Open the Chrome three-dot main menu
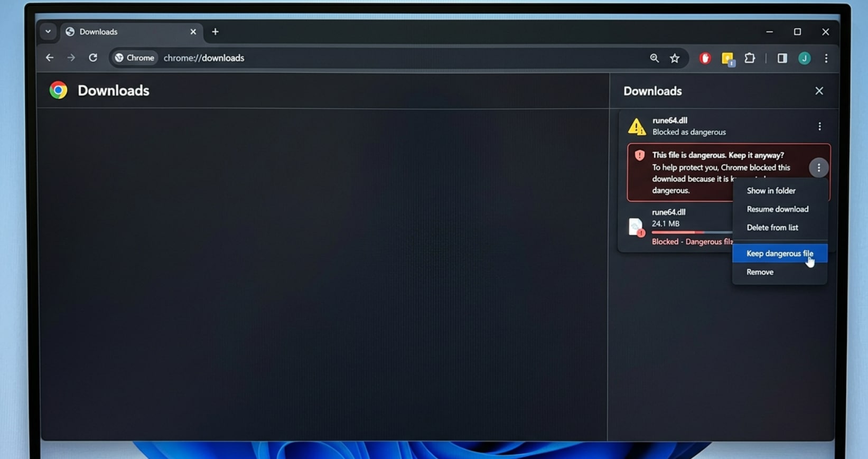This screenshot has width=868, height=459. point(826,58)
